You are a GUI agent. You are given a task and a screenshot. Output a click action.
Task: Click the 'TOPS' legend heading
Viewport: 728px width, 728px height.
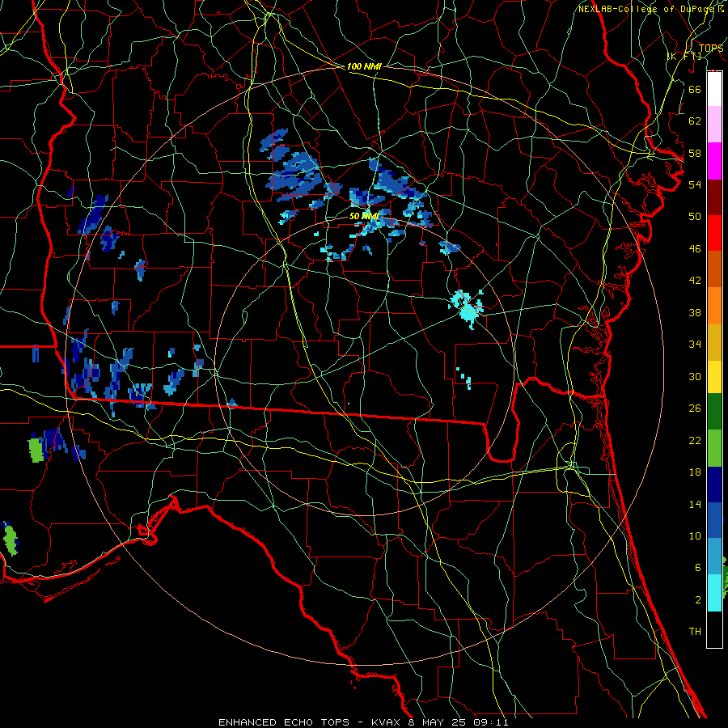(x=711, y=48)
